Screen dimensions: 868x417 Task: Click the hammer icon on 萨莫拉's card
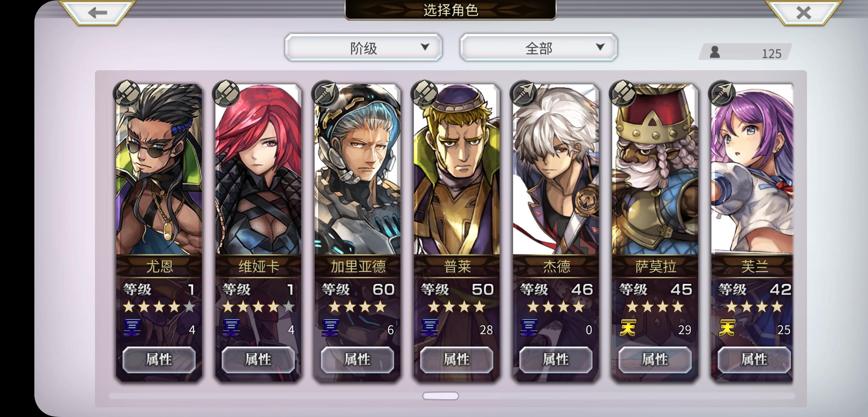622,93
